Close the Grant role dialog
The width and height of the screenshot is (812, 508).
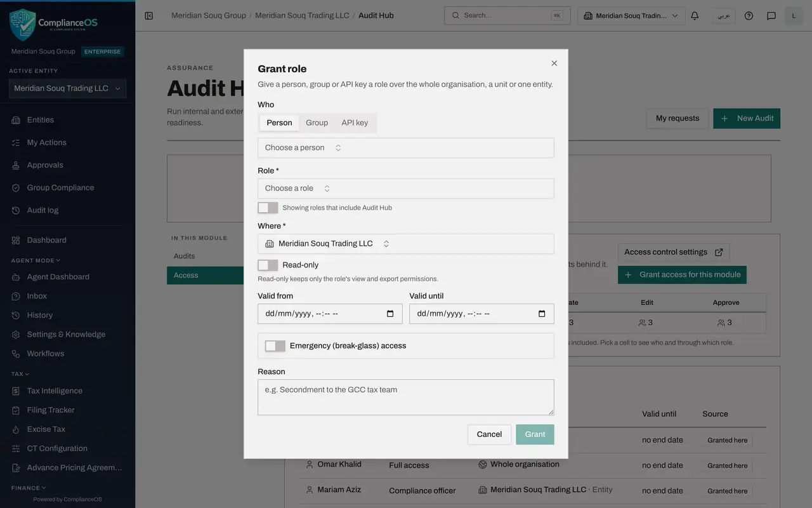[554, 63]
